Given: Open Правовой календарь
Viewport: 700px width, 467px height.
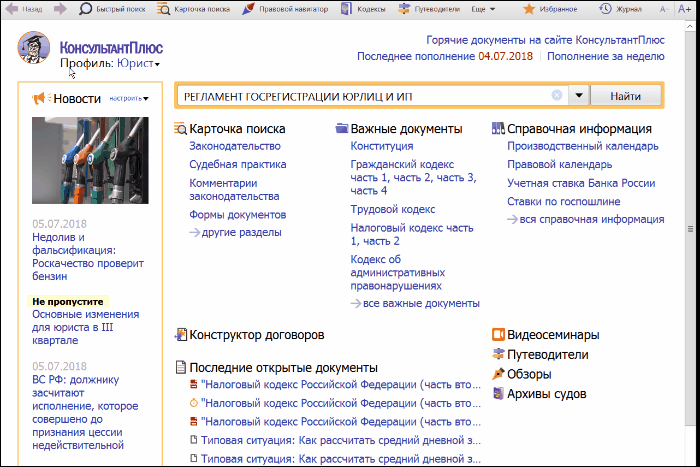Looking at the screenshot, I should point(559,164).
